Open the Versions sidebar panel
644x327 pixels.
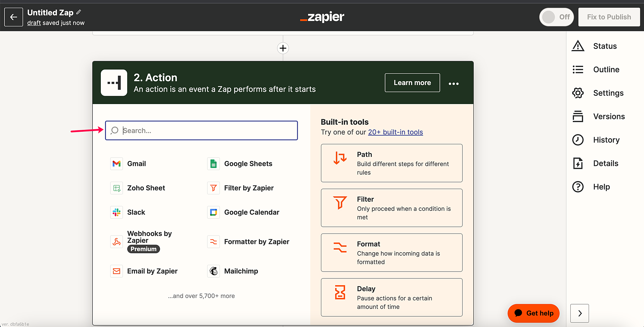click(609, 117)
